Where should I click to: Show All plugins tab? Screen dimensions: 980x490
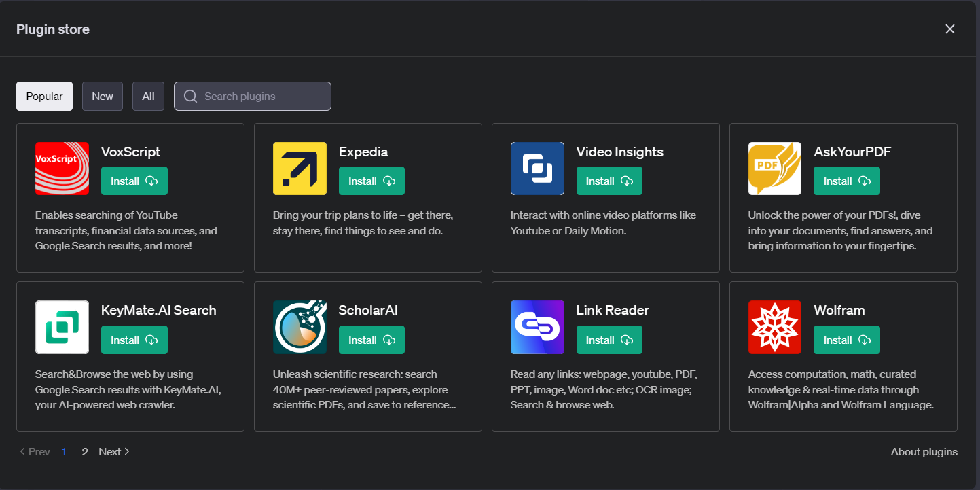(x=148, y=96)
